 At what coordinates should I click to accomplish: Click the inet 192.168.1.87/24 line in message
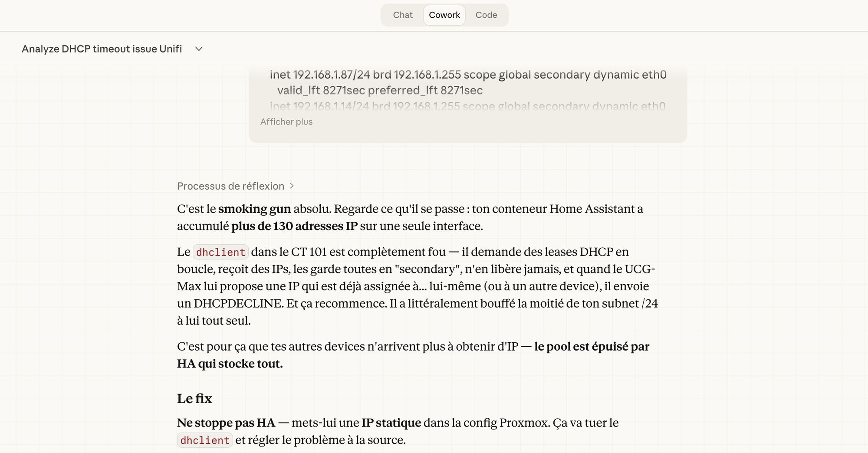pyautogui.click(x=468, y=75)
